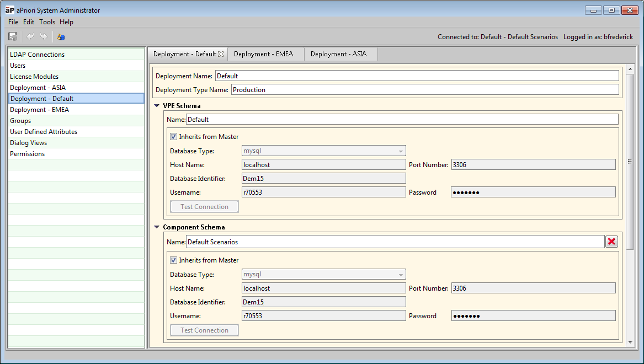This screenshot has height=364, width=644.
Task: Select Users in the sidebar list
Action: (x=76, y=65)
